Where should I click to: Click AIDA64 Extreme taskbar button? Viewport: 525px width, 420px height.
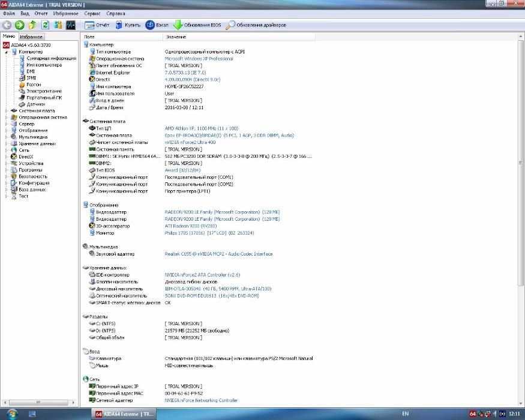124,415
